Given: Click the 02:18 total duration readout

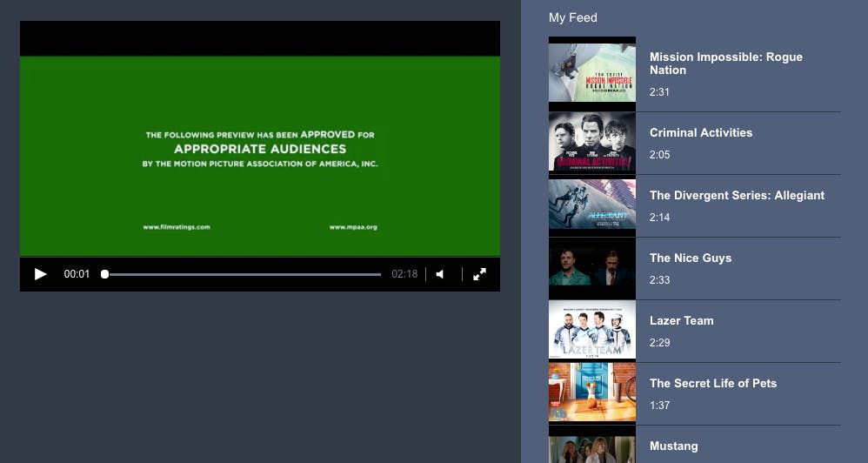Looking at the screenshot, I should [x=404, y=274].
